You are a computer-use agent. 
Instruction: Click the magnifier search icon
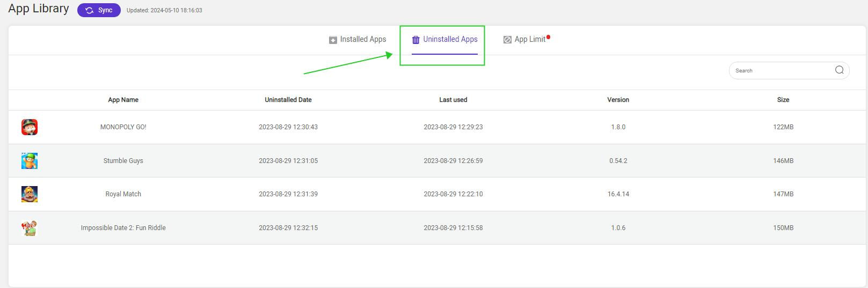point(840,70)
